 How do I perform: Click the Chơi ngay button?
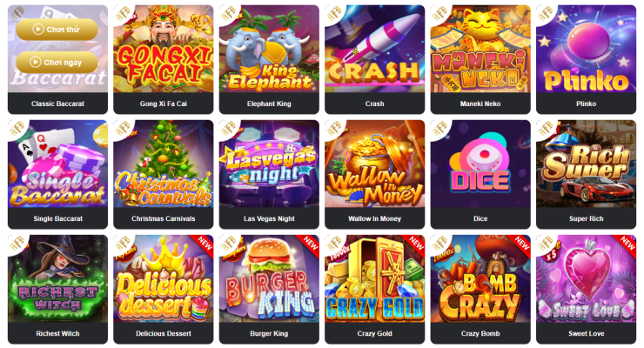tap(57, 63)
